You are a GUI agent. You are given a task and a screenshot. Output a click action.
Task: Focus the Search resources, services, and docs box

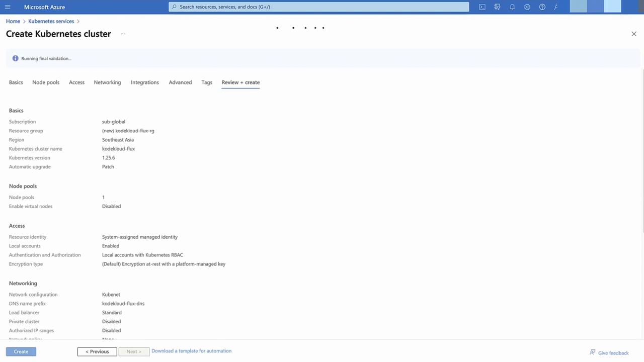(x=319, y=7)
